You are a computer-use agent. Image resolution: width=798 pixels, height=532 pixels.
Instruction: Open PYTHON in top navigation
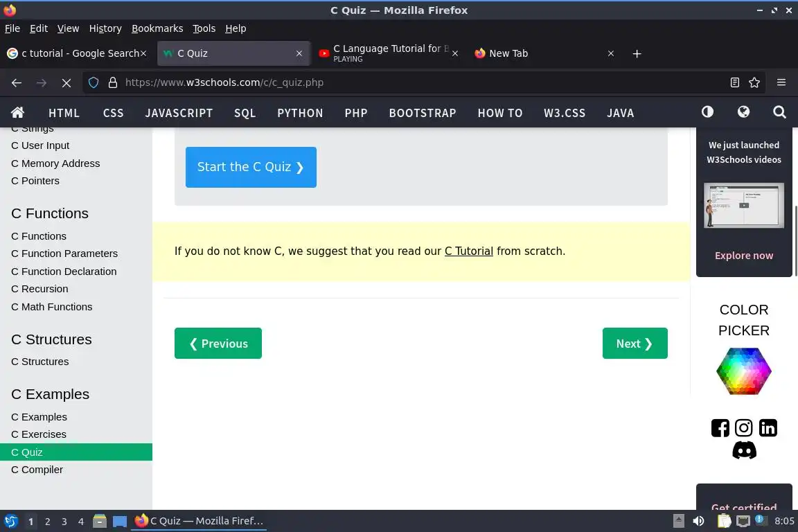(300, 113)
